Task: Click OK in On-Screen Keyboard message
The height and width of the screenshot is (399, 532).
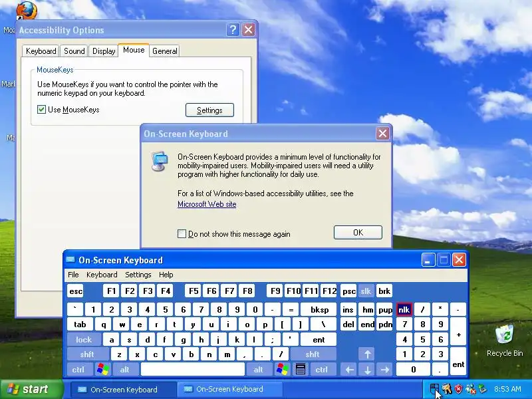Action: tap(358, 232)
